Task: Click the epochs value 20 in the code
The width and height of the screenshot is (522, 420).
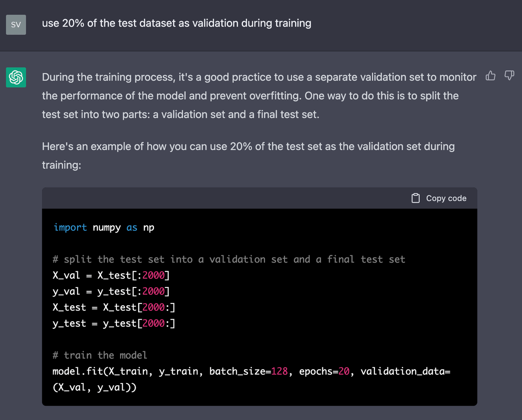Action: coord(344,371)
